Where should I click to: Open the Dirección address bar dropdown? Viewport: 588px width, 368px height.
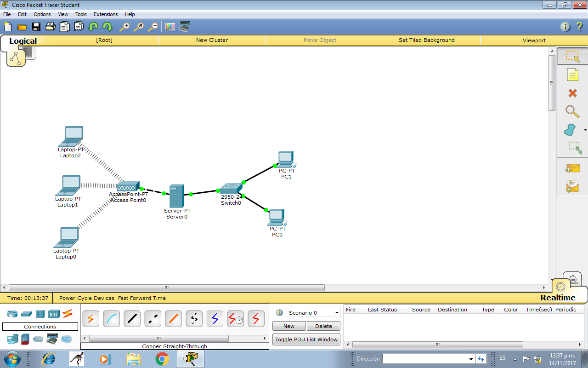coord(470,358)
